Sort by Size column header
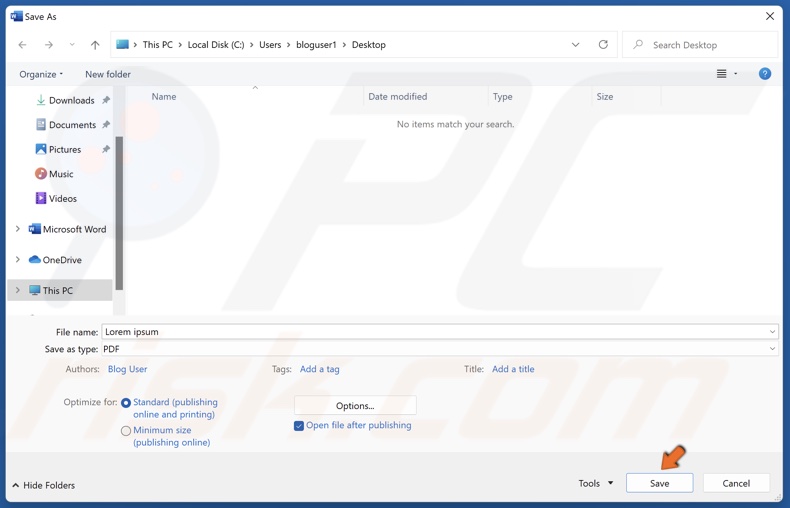 (605, 96)
